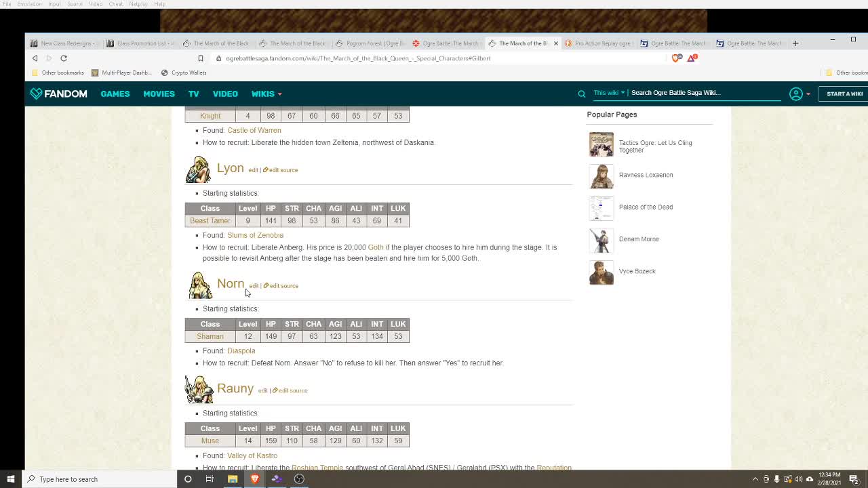
Task: Open Task View in the taskbar
Action: pos(210,479)
